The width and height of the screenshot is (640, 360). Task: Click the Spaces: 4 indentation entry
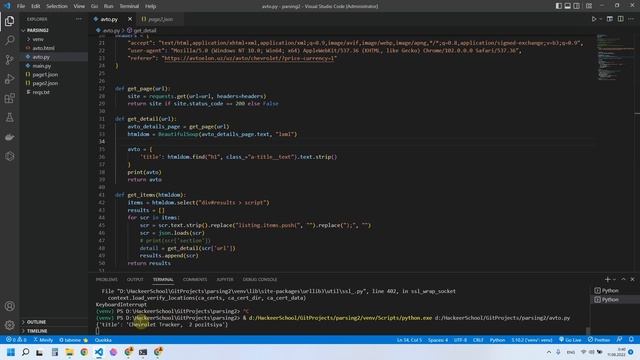438,340
